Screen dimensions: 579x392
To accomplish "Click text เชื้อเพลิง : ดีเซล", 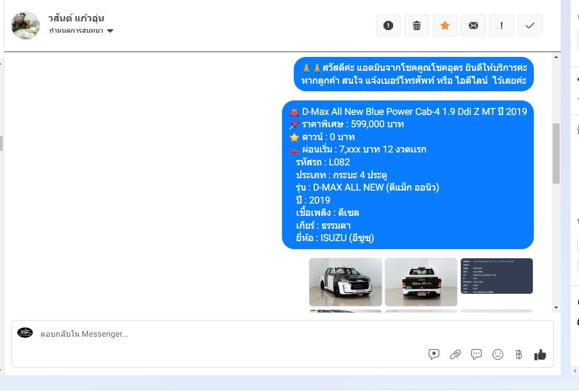I will pyautogui.click(x=327, y=213).
